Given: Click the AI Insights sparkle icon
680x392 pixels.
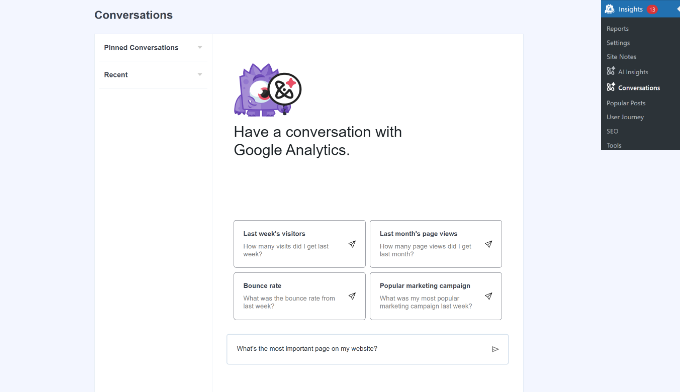Looking at the screenshot, I should (x=611, y=71).
